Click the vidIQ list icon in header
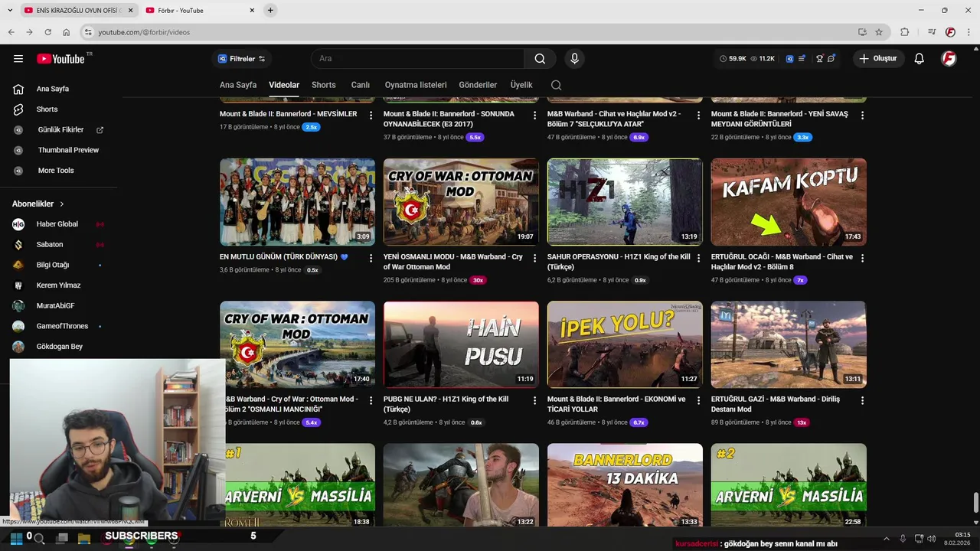The width and height of the screenshot is (980, 551). (x=802, y=59)
